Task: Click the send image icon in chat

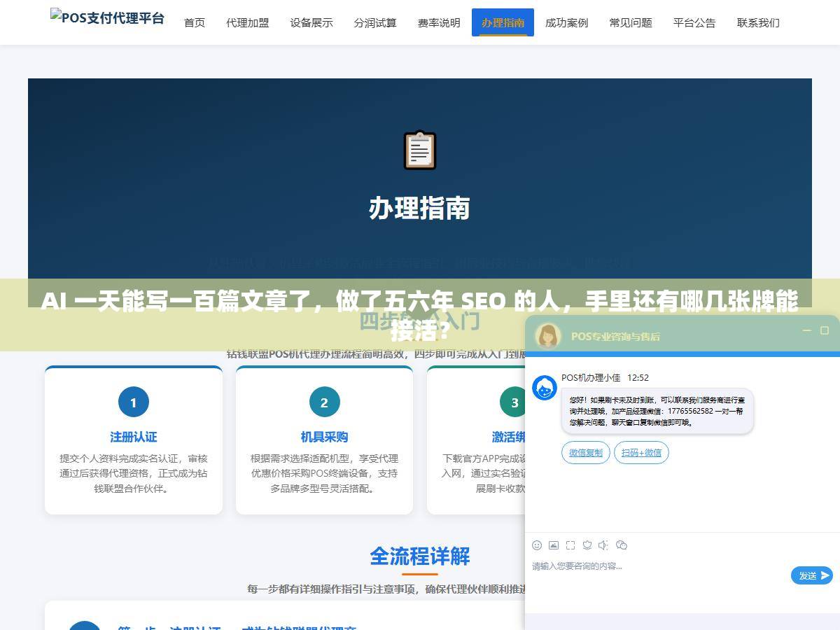Action: coord(554,545)
